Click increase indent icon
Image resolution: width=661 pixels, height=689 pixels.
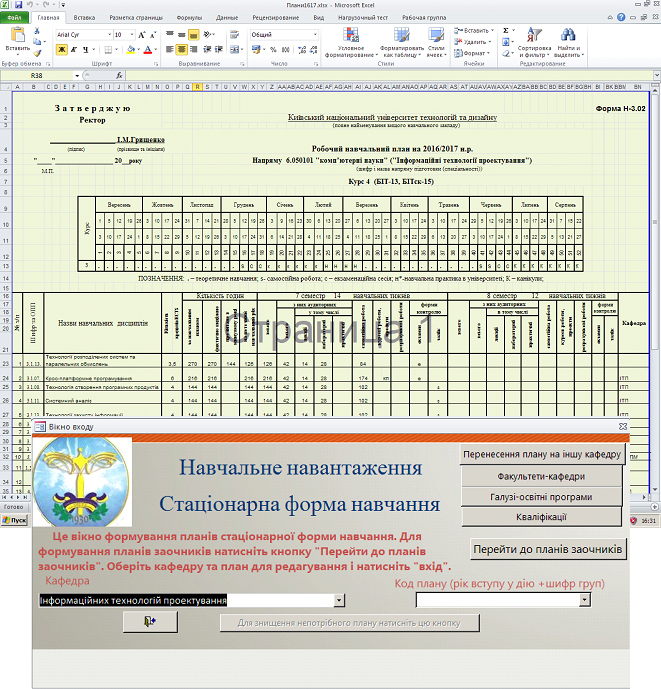pos(218,50)
